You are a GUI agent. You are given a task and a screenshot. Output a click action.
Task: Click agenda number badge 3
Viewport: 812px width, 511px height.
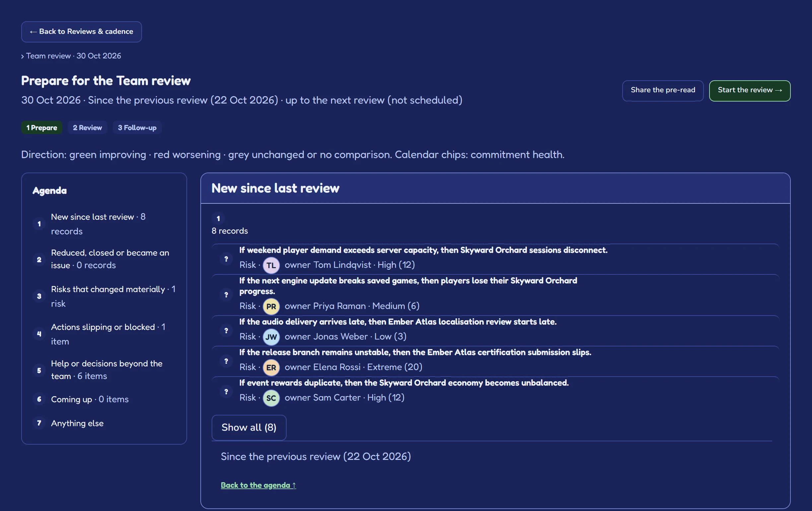click(39, 296)
